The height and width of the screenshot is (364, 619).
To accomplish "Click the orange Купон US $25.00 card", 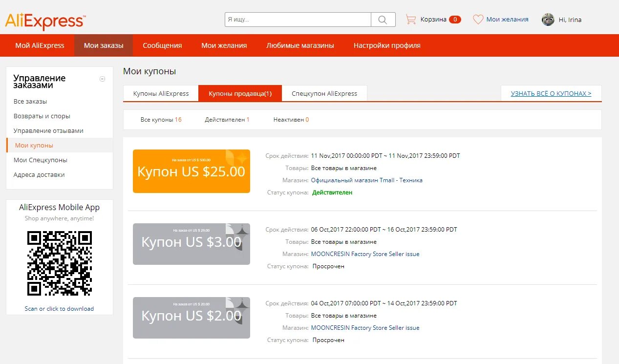I will pyautogui.click(x=192, y=171).
